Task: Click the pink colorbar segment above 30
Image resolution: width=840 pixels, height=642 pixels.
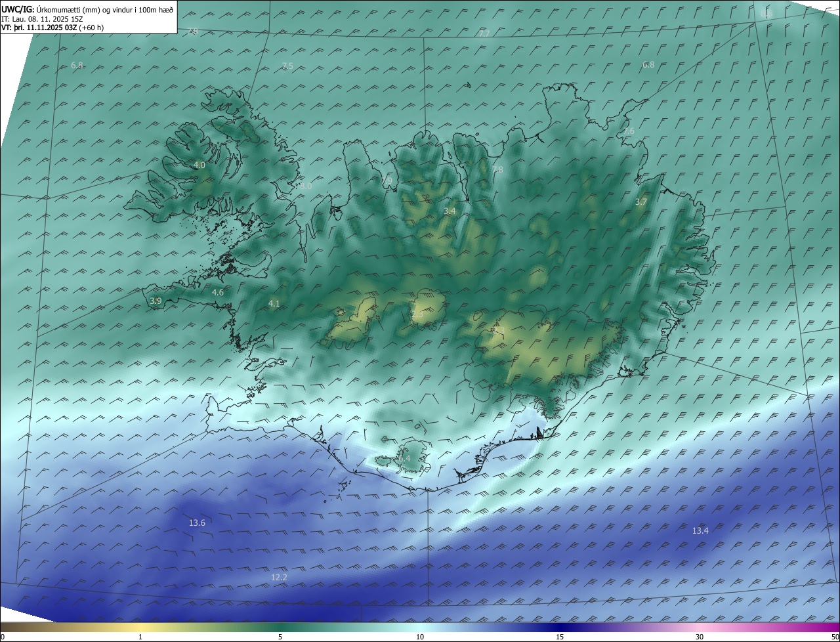Action: (700, 627)
